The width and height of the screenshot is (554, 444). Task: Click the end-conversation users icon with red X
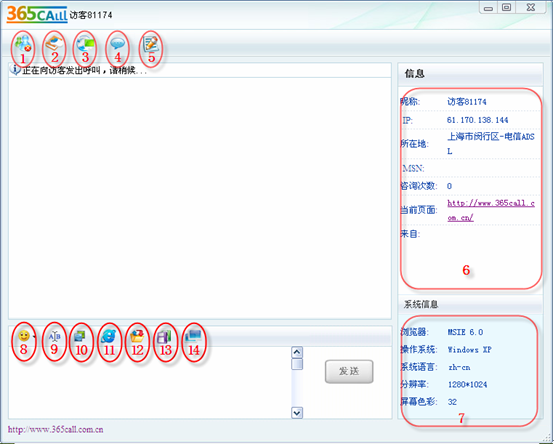23,44
